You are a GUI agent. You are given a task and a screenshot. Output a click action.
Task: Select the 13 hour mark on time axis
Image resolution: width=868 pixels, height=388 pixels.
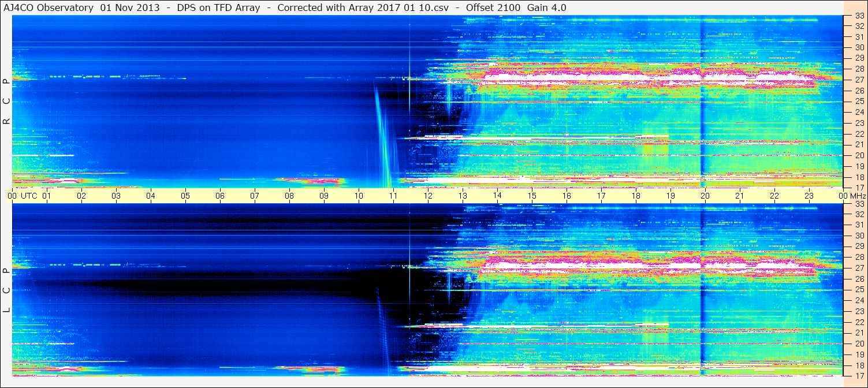coord(463,196)
